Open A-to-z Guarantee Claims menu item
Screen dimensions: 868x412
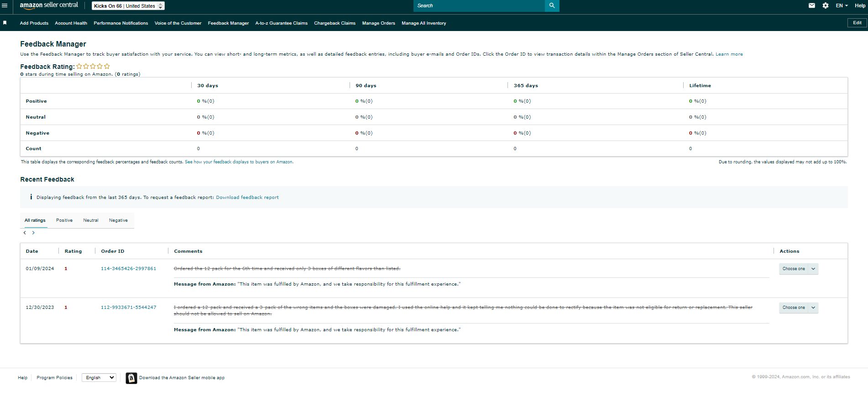click(282, 23)
